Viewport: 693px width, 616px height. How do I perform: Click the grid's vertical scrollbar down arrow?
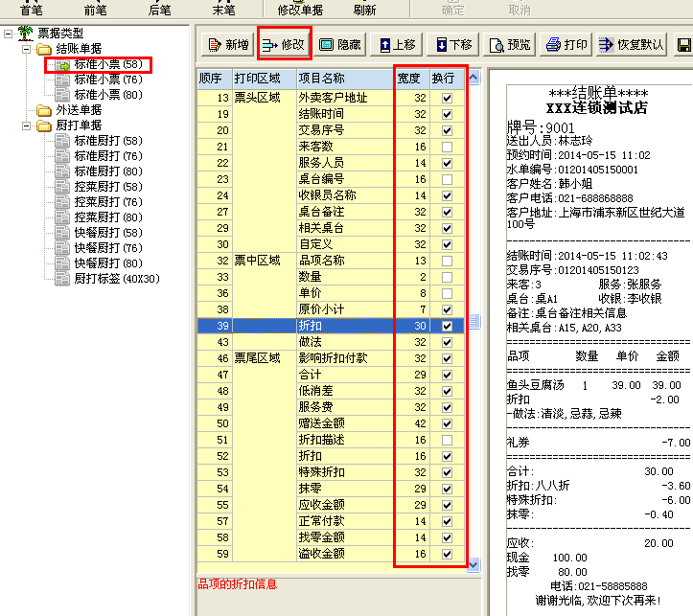click(473, 565)
